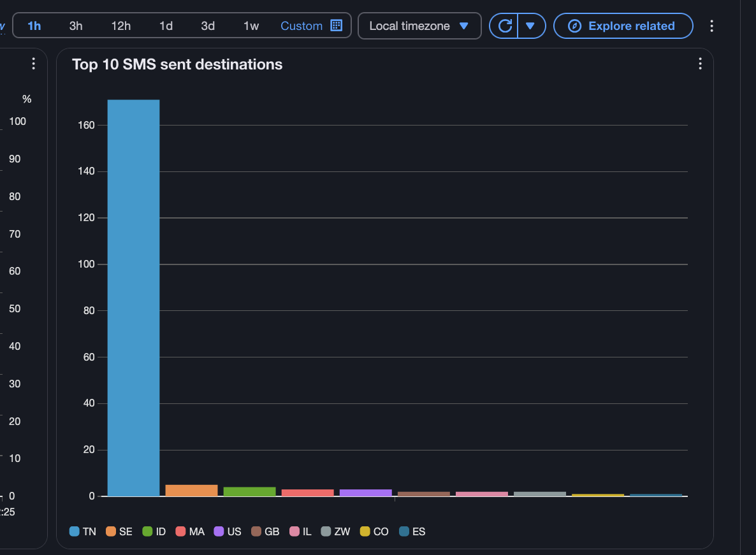Viewport: 756px width, 555px height.
Task: Set time range to 1d
Action: 166,26
